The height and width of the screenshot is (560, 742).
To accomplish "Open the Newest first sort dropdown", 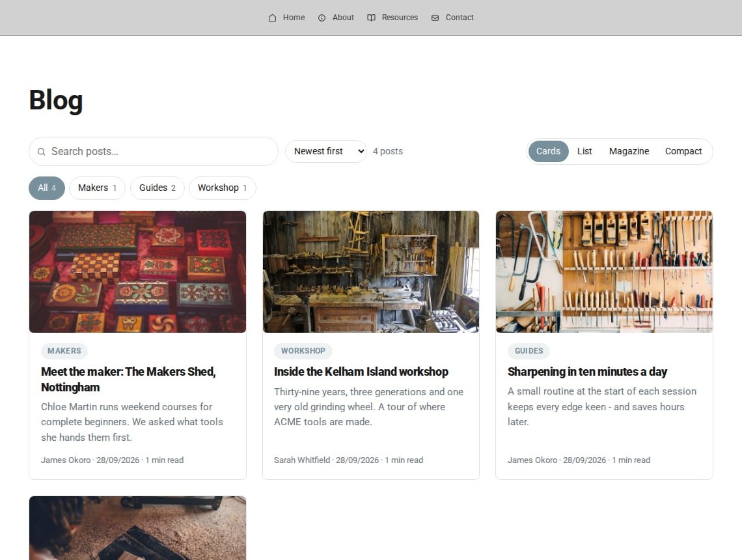I will 326,152.
